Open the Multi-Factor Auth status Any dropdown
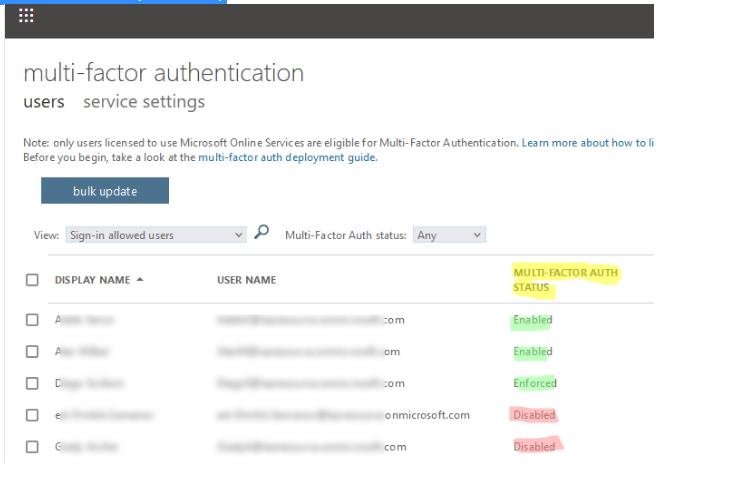 pyautogui.click(x=449, y=235)
